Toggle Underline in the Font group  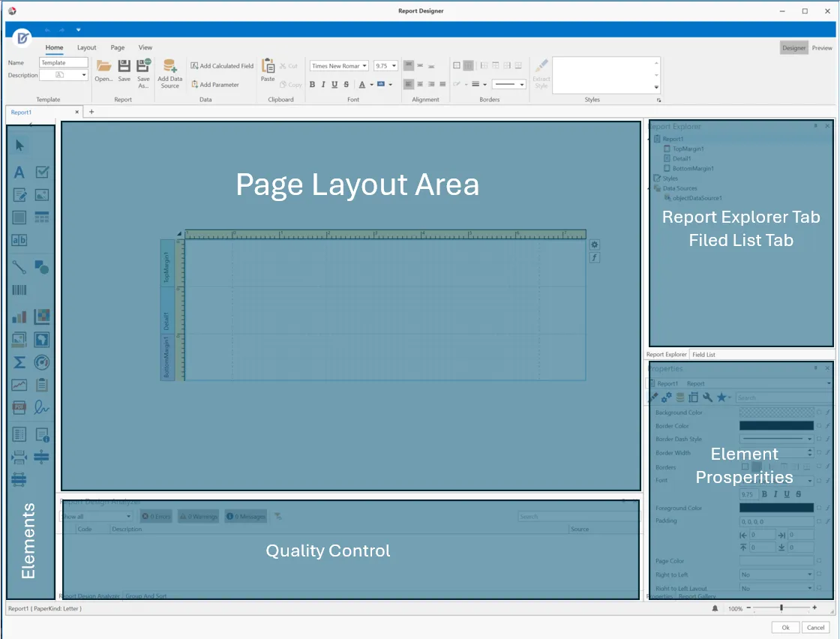click(334, 84)
